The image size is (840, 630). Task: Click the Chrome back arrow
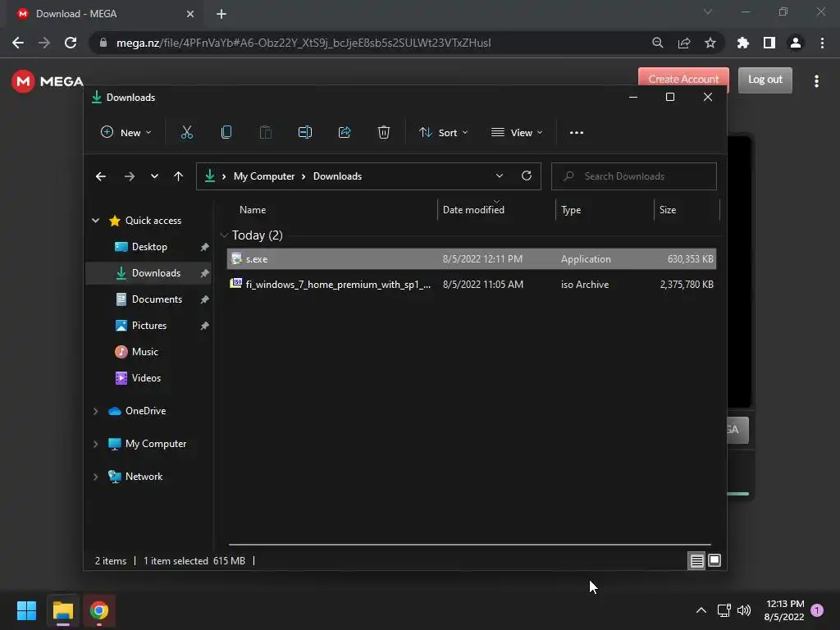point(18,43)
